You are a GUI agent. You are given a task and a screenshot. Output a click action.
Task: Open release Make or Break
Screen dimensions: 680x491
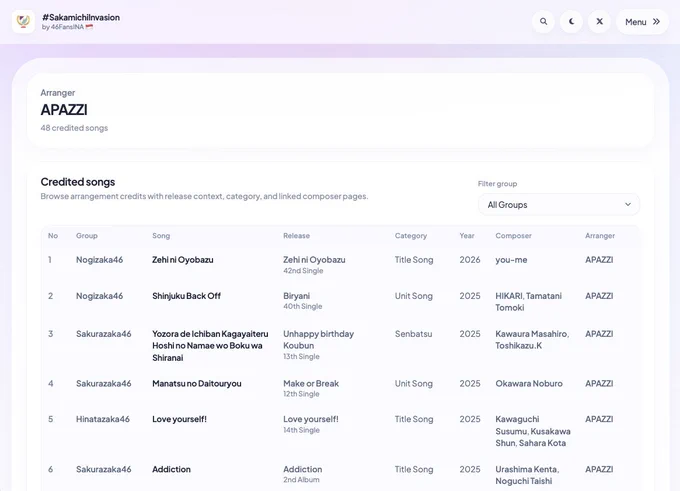tap(311, 388)
